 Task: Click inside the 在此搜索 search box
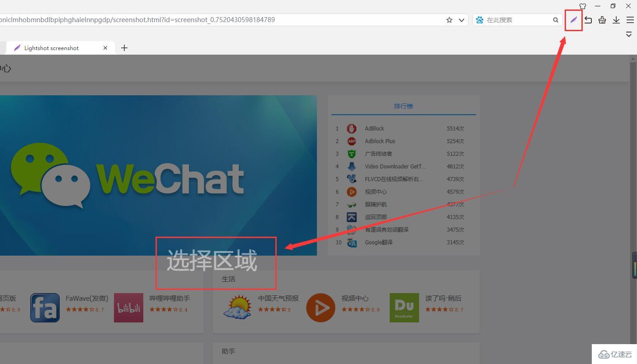pyautogui.click(x=518, y=20)
